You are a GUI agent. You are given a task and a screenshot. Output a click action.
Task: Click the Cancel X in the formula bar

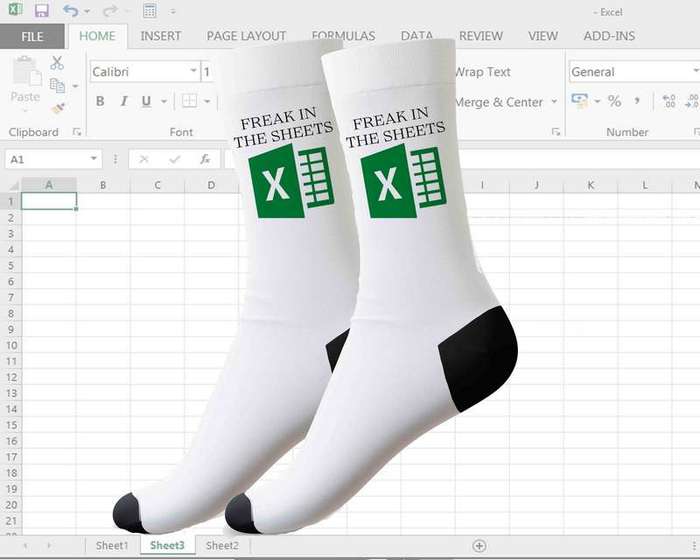pos(144,159)
